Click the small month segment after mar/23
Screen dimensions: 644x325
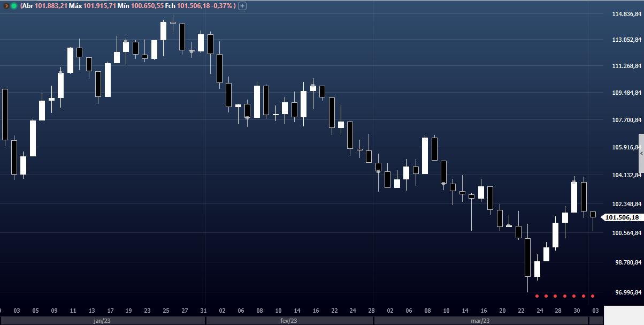click(x=595, y=321)
